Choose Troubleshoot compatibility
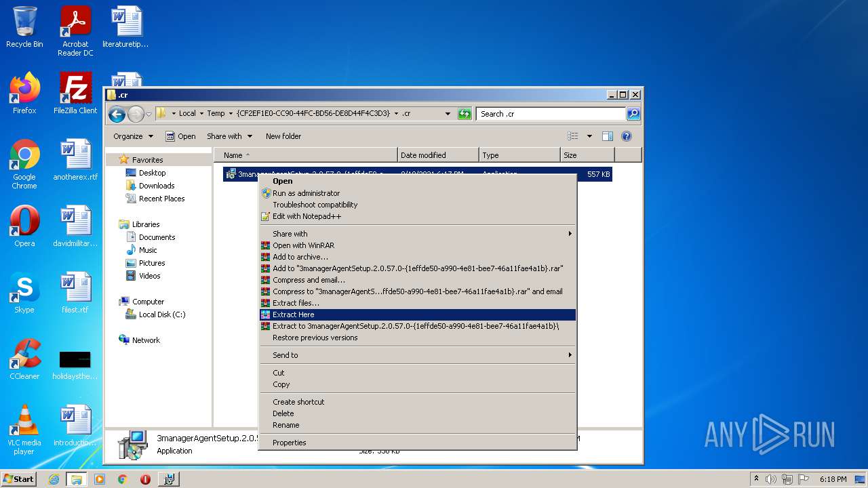Viewport: 868px width, 488px height. coord(418,205)
